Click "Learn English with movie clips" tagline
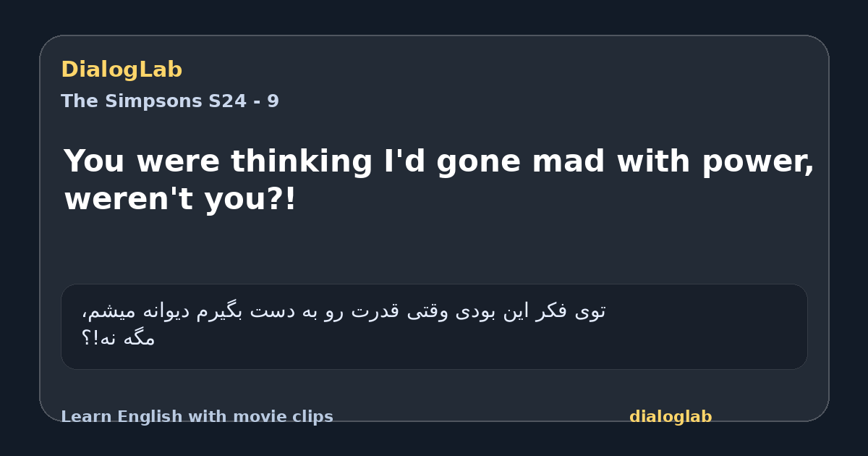 [197, 417]
